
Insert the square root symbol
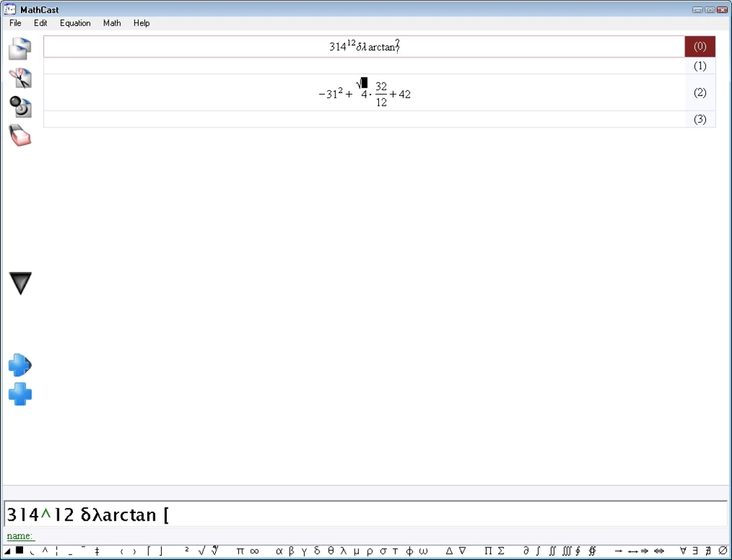201,551
